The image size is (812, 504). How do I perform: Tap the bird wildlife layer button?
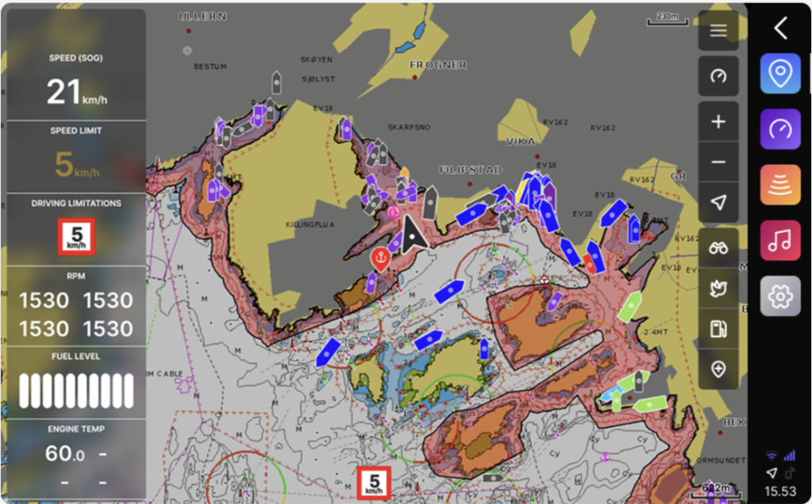pos(718,288)
